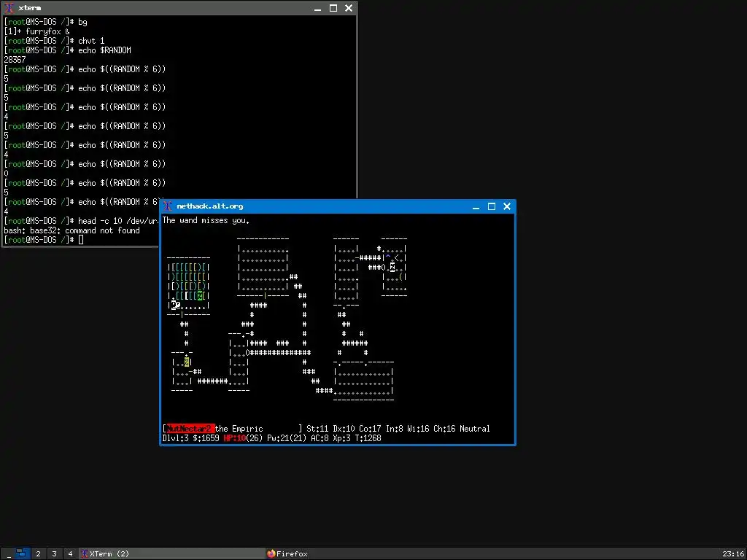This screenshot has width=747, height=560.
Task: Click the xterm window title text
Action: [x=29, y=8]
